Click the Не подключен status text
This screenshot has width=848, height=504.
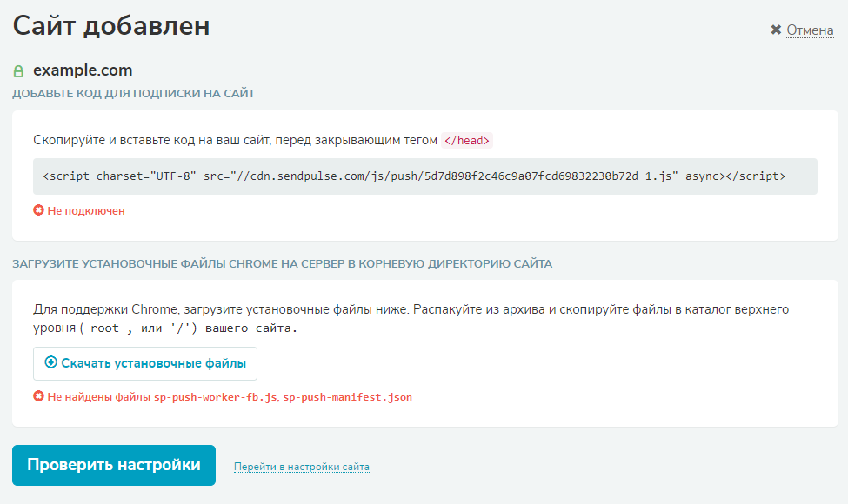[86, 210]
